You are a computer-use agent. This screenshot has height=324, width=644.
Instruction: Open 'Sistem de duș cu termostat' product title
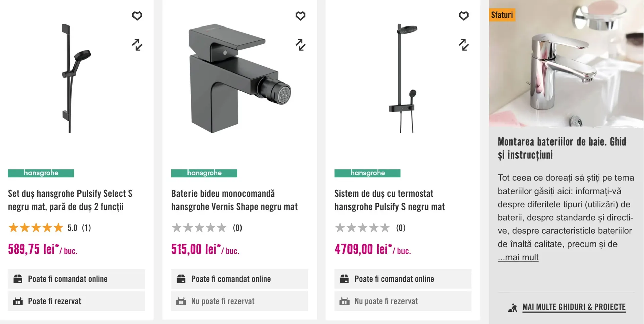pos(389,200)
